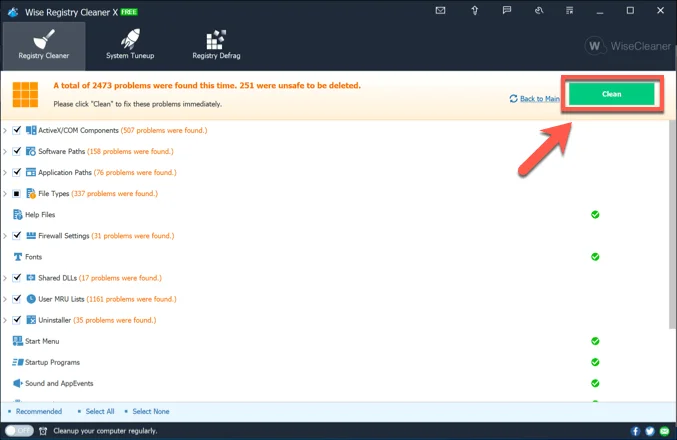Click the Software Paths icon
This screenshot has width=677, height=440.
31,151
